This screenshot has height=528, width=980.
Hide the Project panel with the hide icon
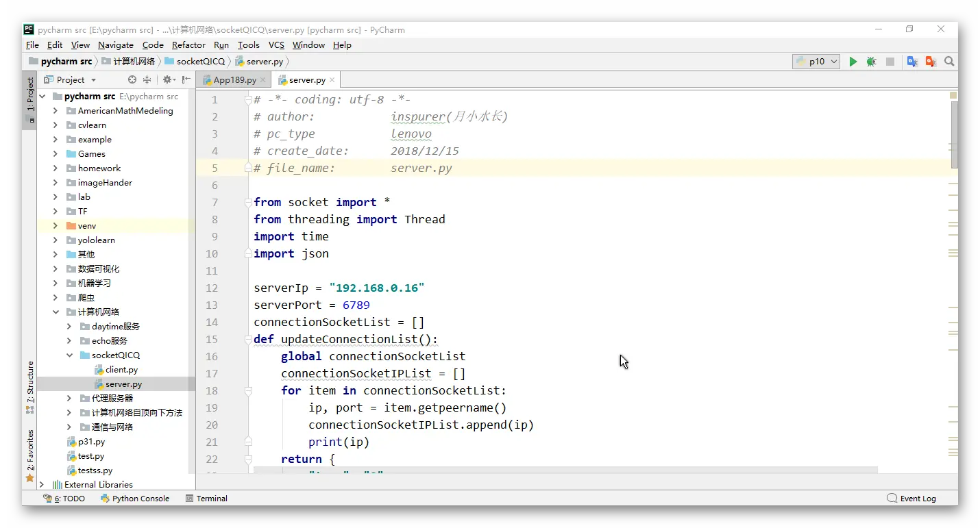pos(186,80)
